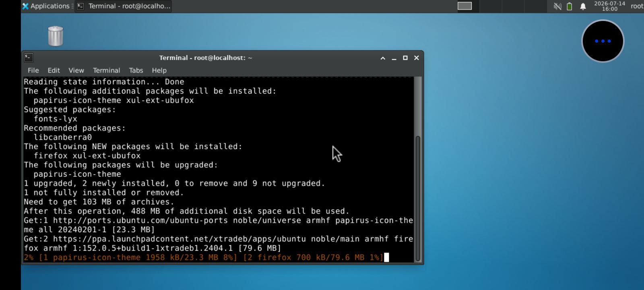Click the terminal window menu icon in the title bar
The height and width of the screenshot is (290, 644).
point(29,58)
